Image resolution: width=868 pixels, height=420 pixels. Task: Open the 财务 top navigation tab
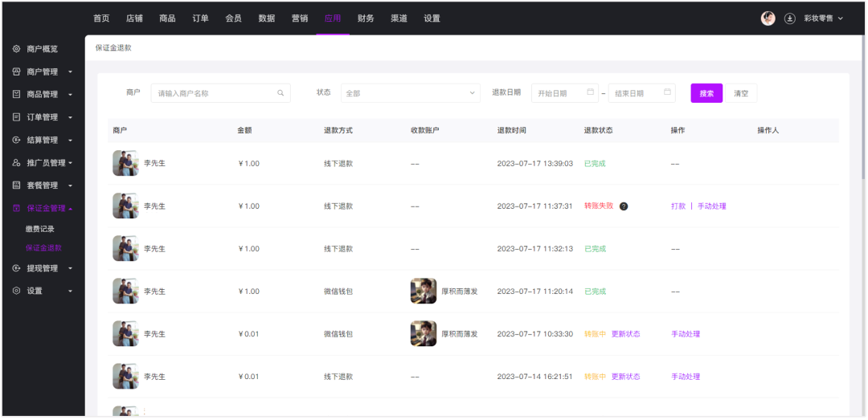click(x=366, y=18)
